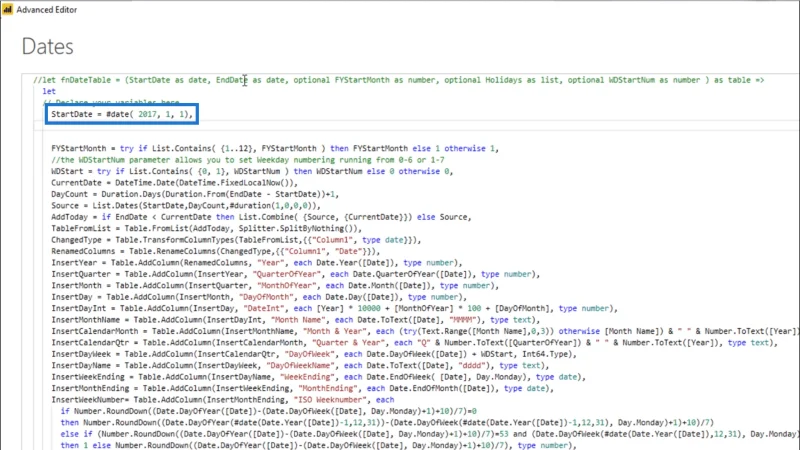The image size is (800, 450).
Task: Click the InsertWeekEnding line
Action: [x=318, y=377]
